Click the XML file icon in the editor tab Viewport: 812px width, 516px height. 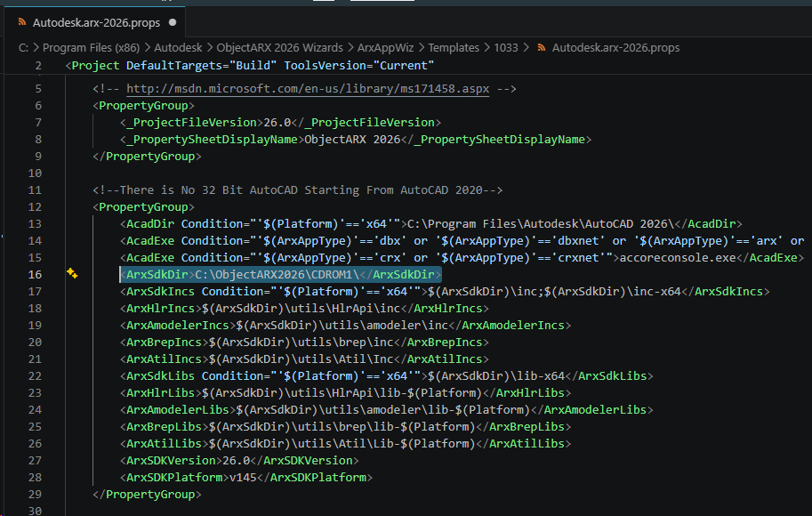pyautogui.click(x=21, y=22)
